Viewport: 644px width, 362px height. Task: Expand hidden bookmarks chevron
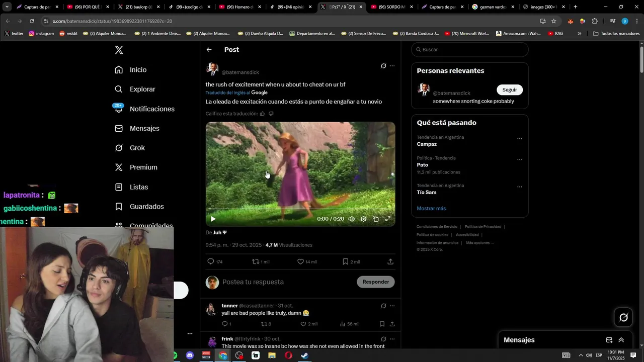click(x=579, y=34)
